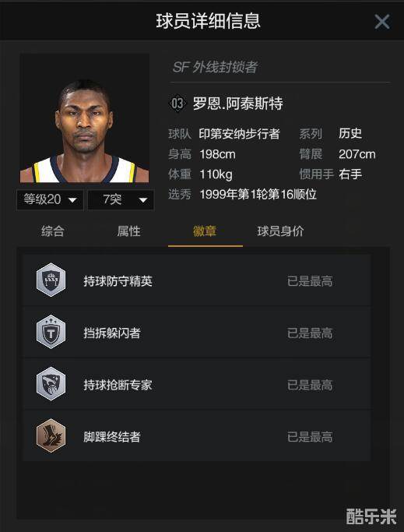Select the 徽章 tab

point(205,231)
